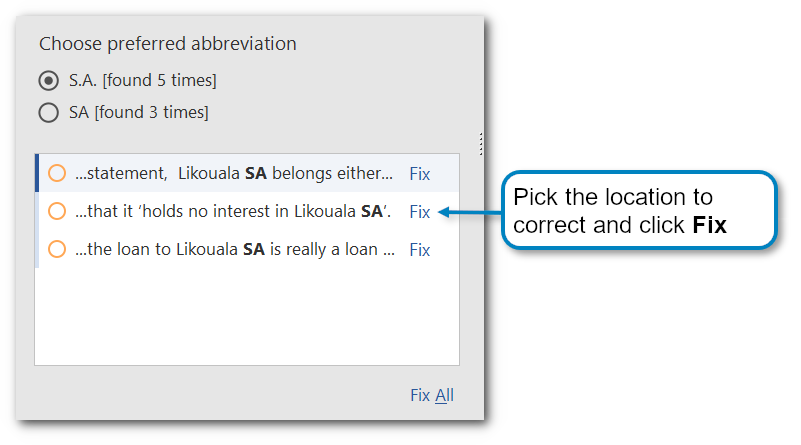Click orange circle icon beside '...that it holds no interest'

coord(57,211)
